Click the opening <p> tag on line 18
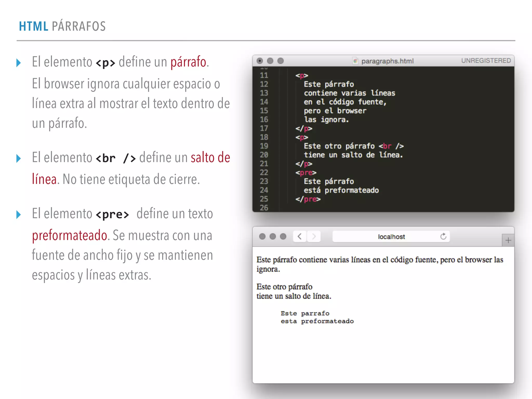 (302, 137)
